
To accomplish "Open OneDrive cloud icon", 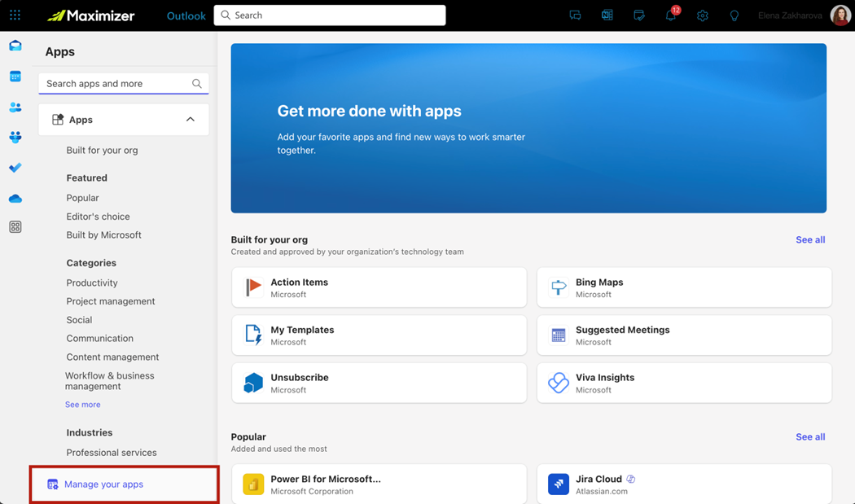I will 15,199.
